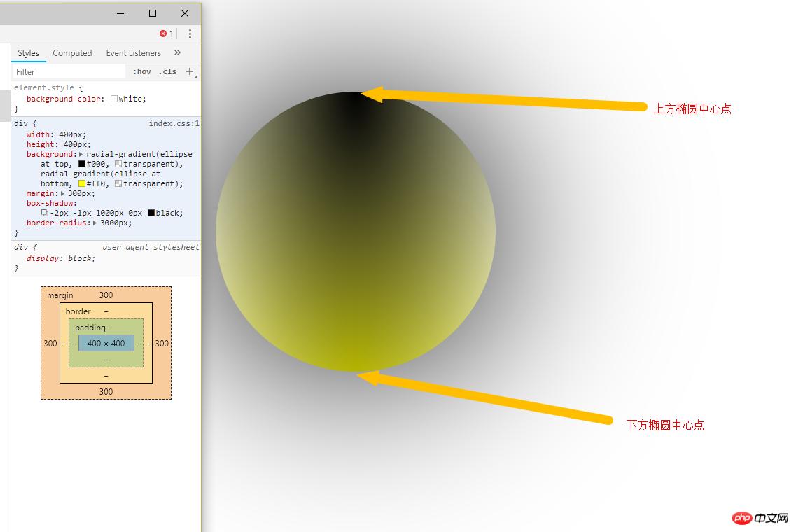
Task: Click element.style selector
Action: tap(44, 87)
